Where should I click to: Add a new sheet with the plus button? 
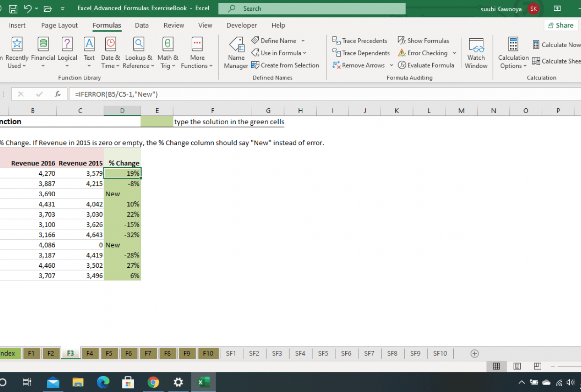pyautogui.click(x=474, y=354)
